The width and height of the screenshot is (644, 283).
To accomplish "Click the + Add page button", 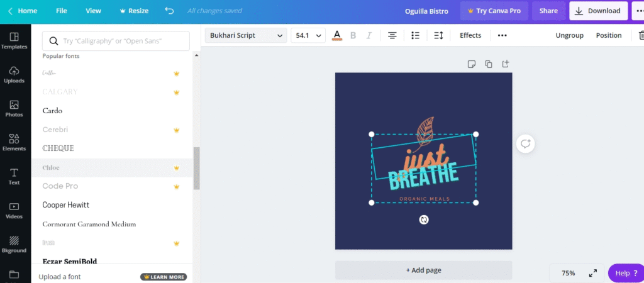I will (423, 270).
